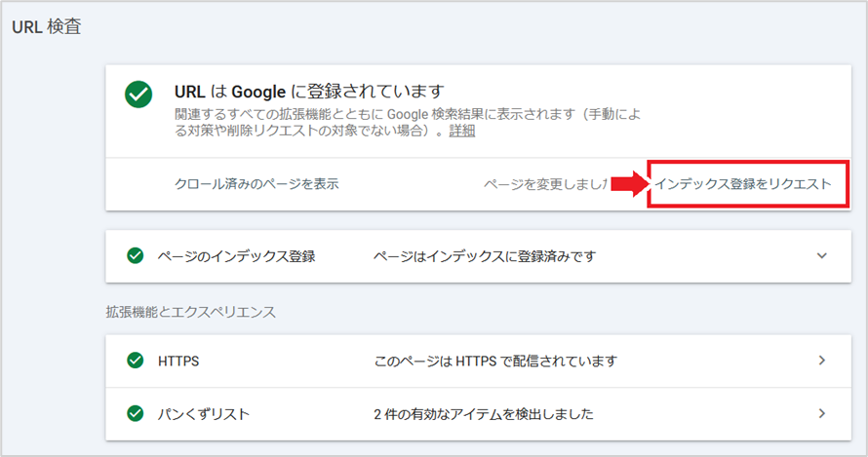
Task: Click text 2 件の有効なアイテムを検出しました
Action: [x=484, y=414]
